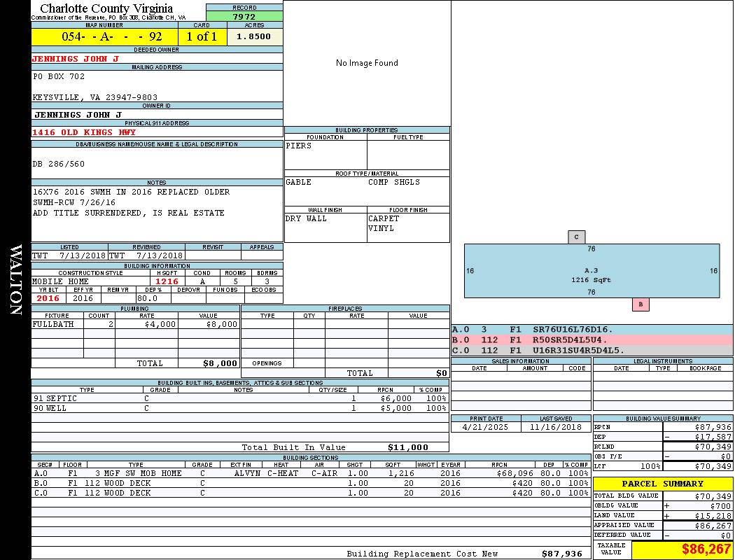735x560 pixels.
Task: Select the A.0 sketch legend row
Action: 591,329
